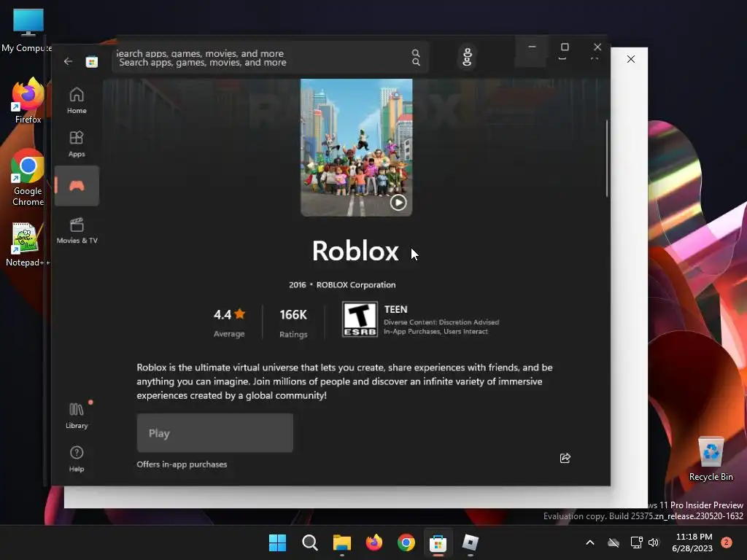Open Roblox from the taskbar
747x560 pixels.
471,542
